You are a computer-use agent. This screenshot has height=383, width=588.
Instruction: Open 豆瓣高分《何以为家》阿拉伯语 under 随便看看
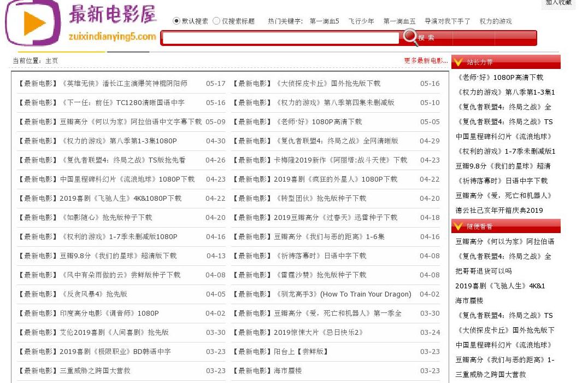[x=505, y=241]
